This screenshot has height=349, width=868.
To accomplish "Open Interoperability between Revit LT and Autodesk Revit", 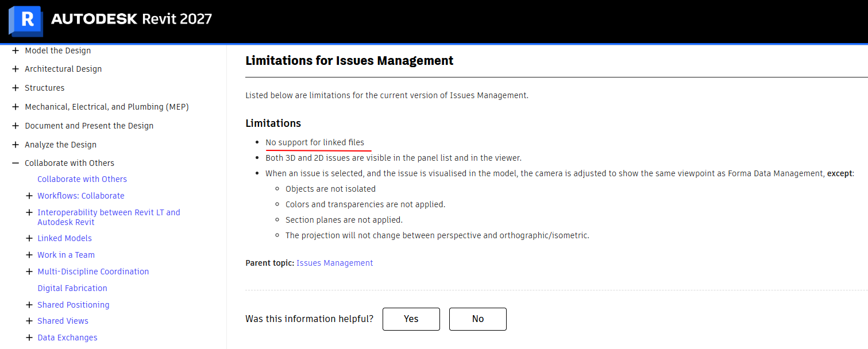I will [x=109, y=217].
